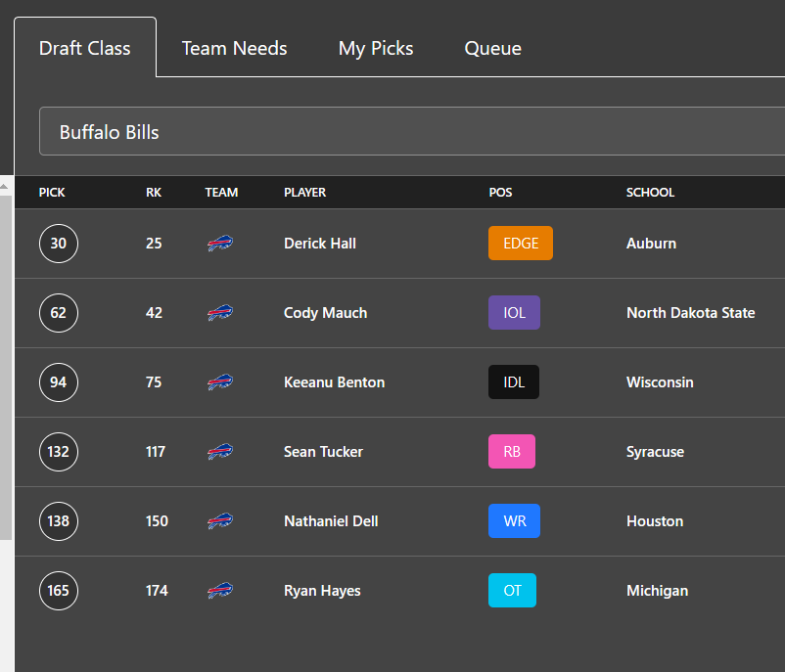
Task: Click the Bills logo in Ryan Hayes row
Action: pyautogui.click(x=220, y=591)
